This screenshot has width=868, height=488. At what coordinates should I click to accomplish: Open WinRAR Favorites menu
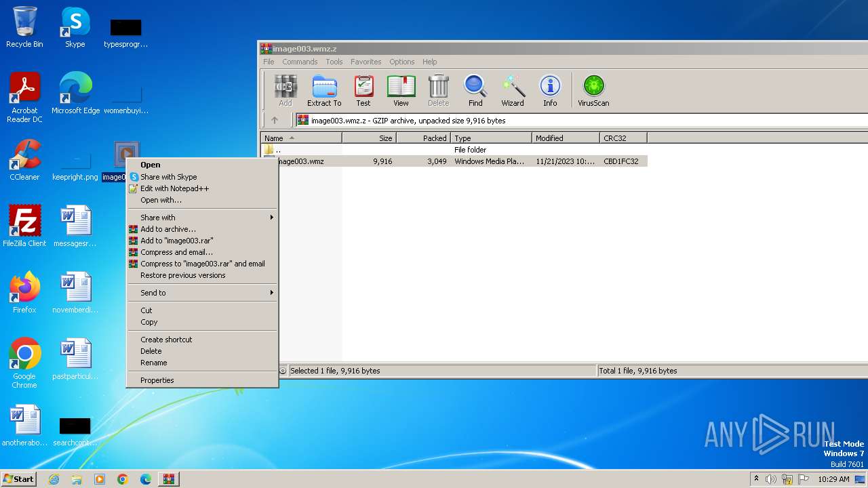point(366,62)
